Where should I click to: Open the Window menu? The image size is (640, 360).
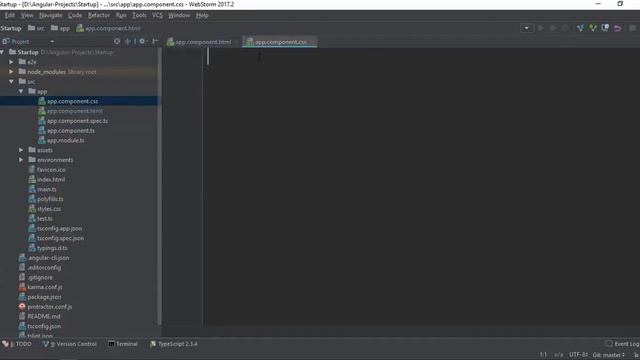179,15
